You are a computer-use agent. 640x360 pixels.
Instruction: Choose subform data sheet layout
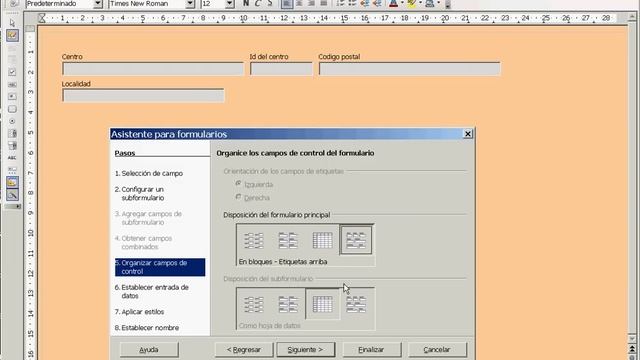tap(322, 304)
